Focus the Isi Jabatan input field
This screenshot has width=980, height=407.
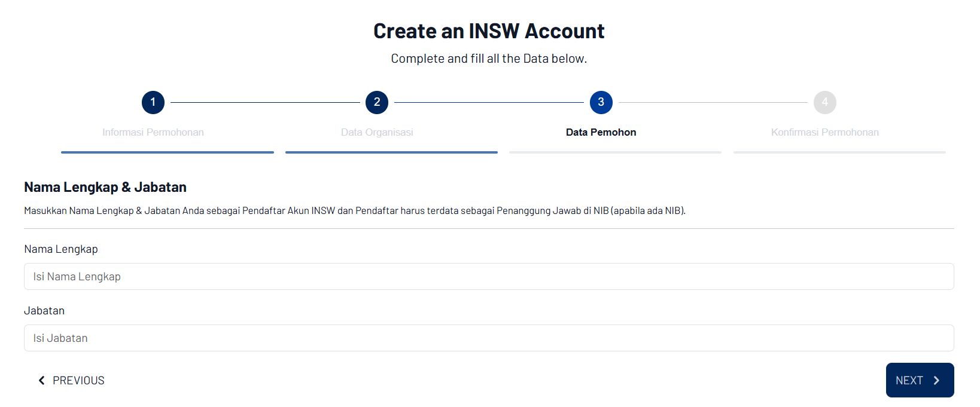(x=489, y=338)
